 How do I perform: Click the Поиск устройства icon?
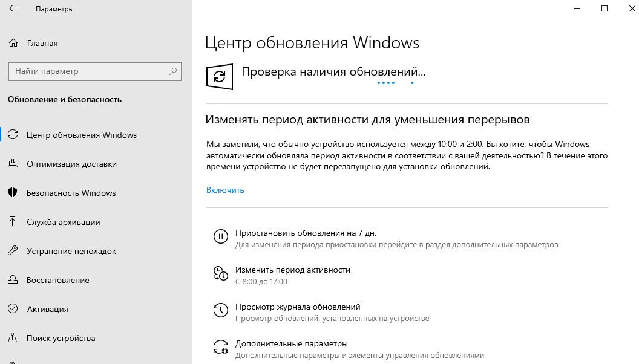coord(13,337)
